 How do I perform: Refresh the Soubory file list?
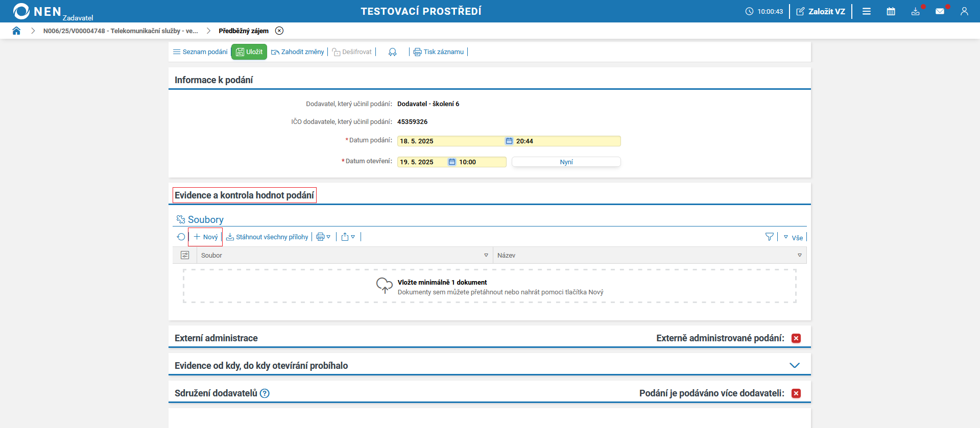click(x=181, y=237)
